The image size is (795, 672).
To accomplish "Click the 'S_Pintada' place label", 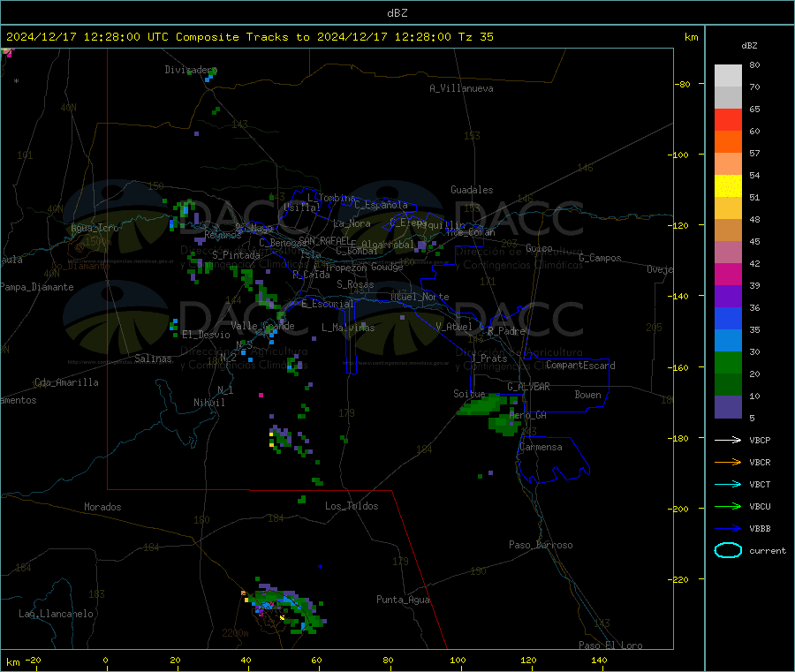I will (236, 255).
